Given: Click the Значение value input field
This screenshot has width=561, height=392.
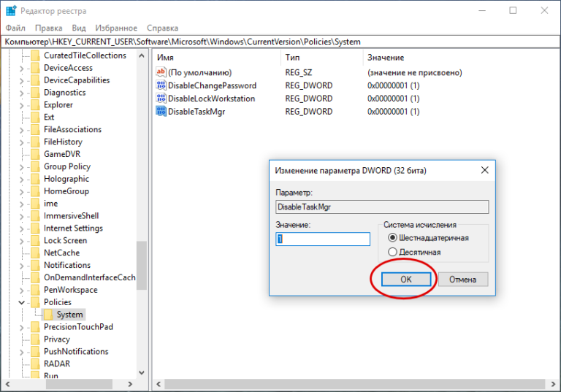Looking at the screenshot, I should coord(323,239).
